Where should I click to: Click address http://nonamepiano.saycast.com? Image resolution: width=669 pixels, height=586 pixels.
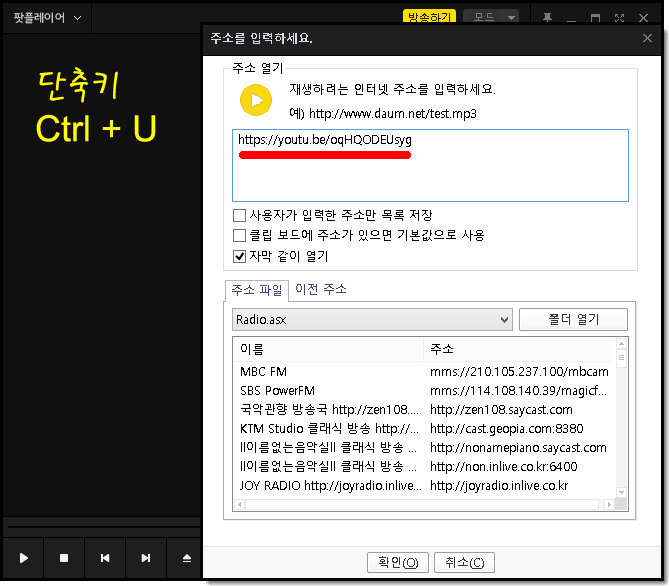(518, 448)
